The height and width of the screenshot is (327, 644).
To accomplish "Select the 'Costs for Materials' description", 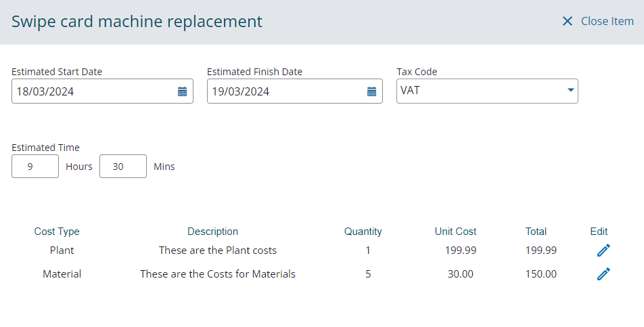I will (217, 274).
